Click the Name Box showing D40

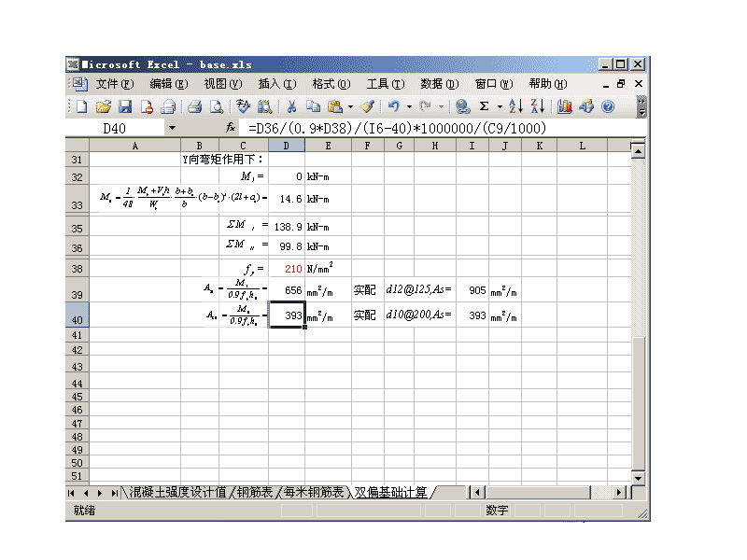[115, 128]
